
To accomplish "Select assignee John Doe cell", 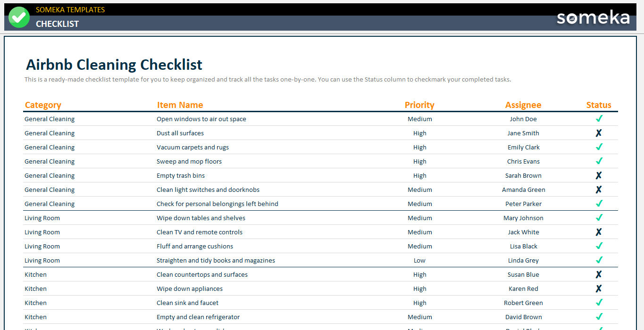I will pyautogui.click(x=523, y=119).
